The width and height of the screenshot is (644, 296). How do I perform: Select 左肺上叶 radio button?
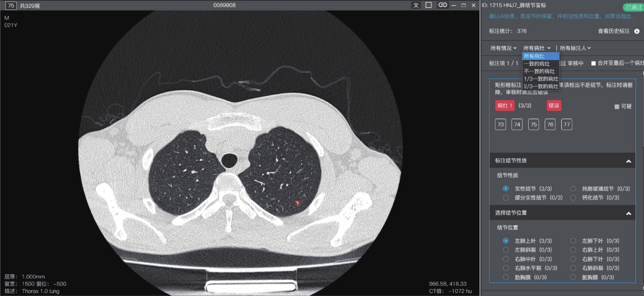[x=506, y=241]
